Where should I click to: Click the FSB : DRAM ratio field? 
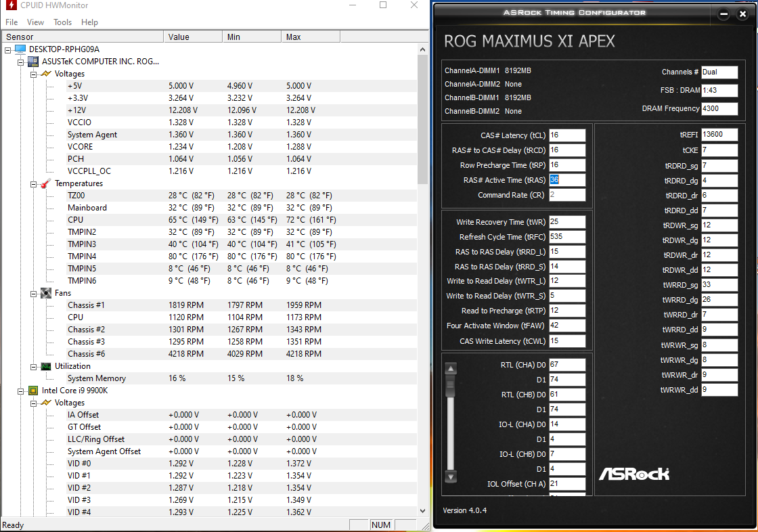(719, 90)
